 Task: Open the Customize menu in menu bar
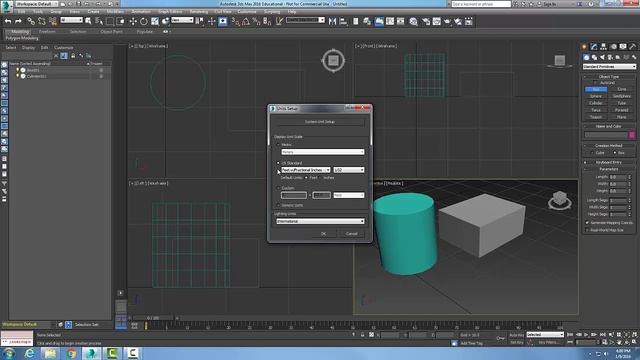[x=247, y=12]
